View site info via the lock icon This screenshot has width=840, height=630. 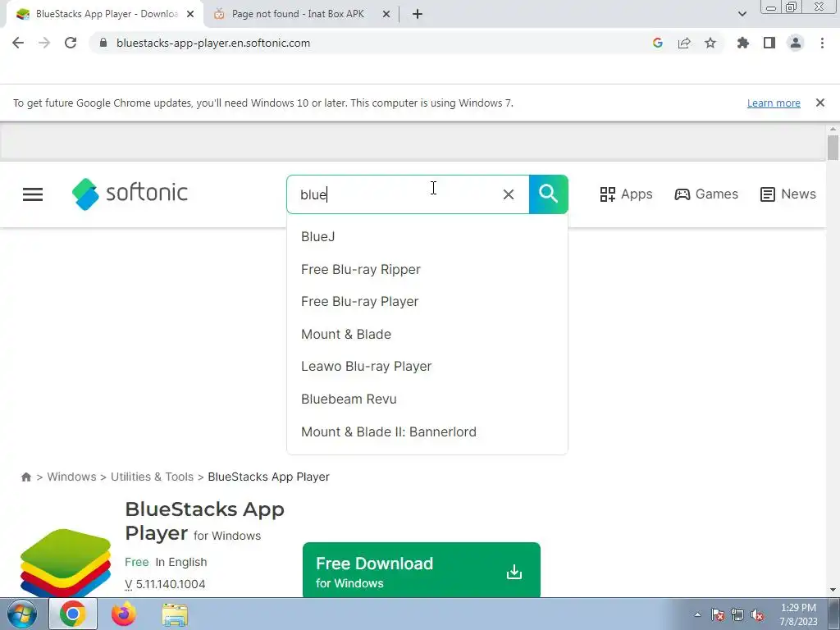pos(103,43)
